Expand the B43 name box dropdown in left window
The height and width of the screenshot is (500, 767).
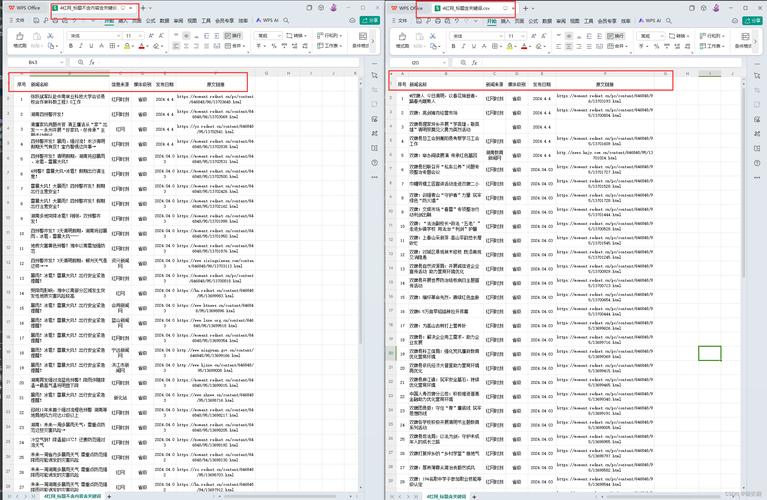tap(61, 62)
